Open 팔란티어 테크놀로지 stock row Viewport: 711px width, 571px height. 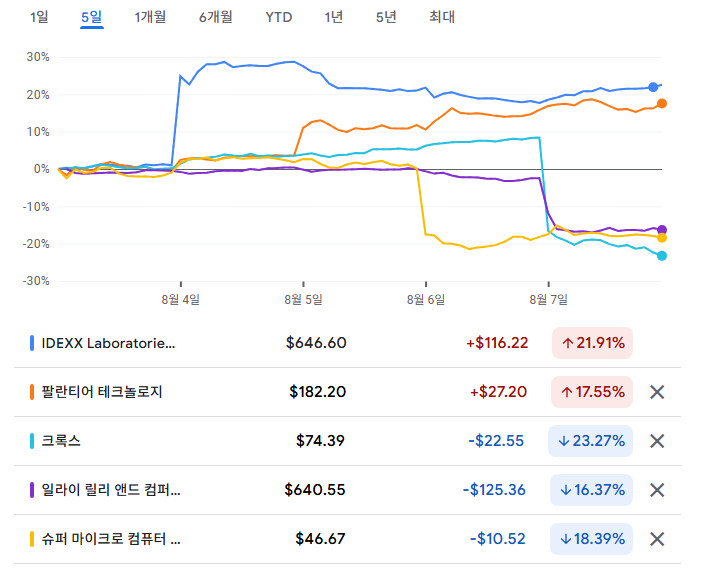[x=347, y=392]
